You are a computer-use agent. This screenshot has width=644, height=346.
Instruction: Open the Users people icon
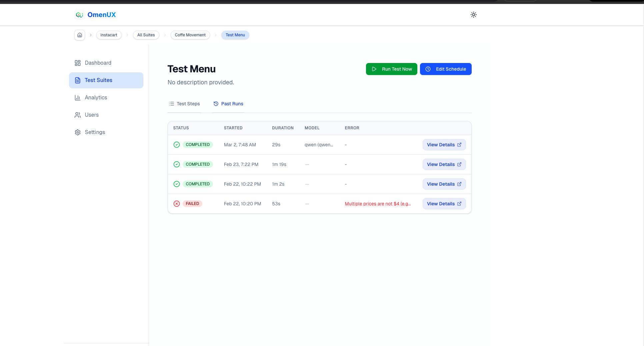[78, 115]
